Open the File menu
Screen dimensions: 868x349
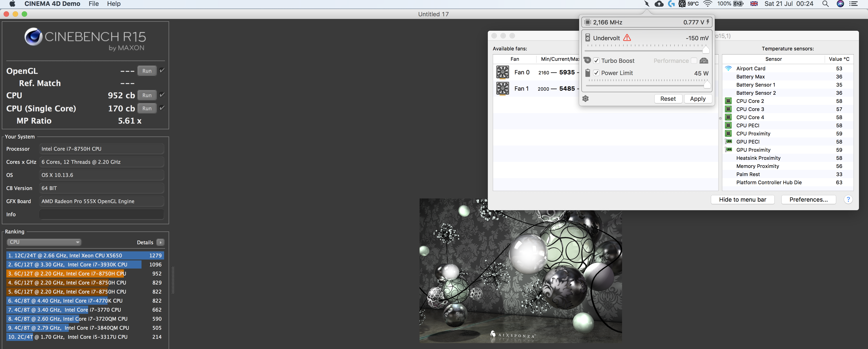point(94,4)
